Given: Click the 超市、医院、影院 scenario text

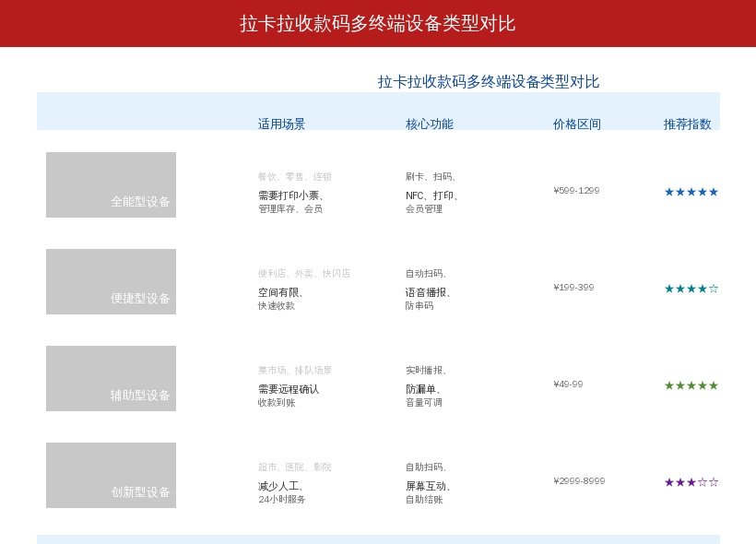Looking at the screenshot, I should tap(295, 467).
